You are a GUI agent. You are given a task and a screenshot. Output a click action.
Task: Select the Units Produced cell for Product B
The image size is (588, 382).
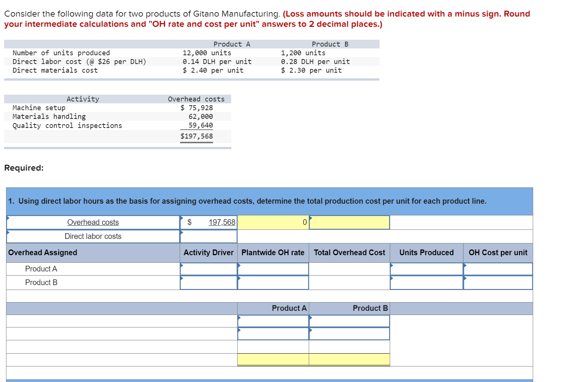point(426,282)
